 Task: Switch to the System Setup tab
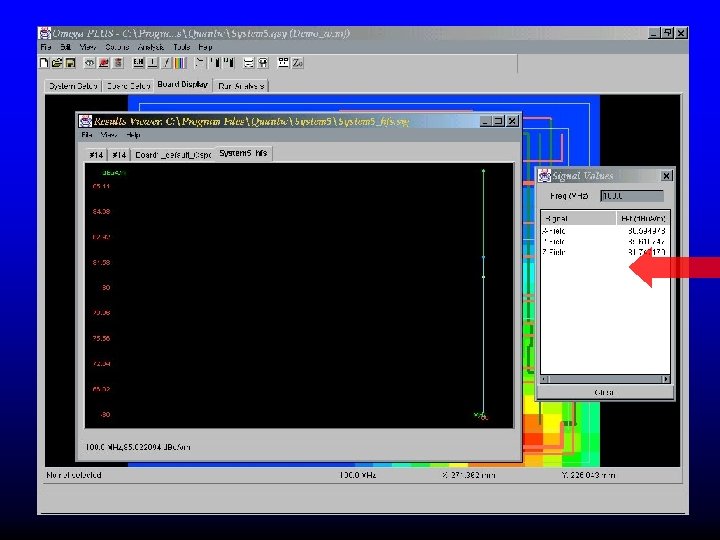pos(73,86)
